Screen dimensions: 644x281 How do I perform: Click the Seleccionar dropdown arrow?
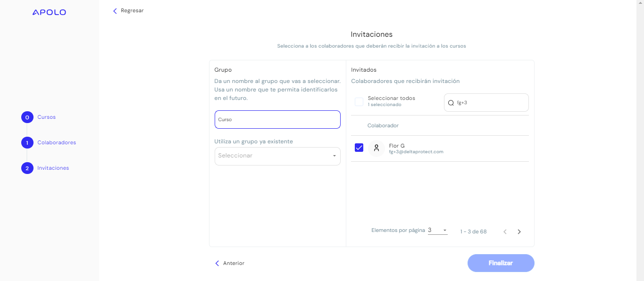[x=334, y=156]
